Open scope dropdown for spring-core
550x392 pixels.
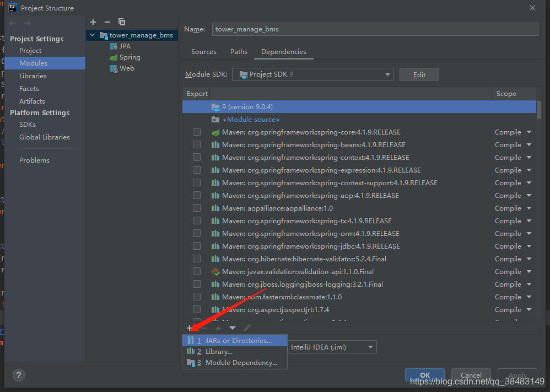(x=529, y=132)
